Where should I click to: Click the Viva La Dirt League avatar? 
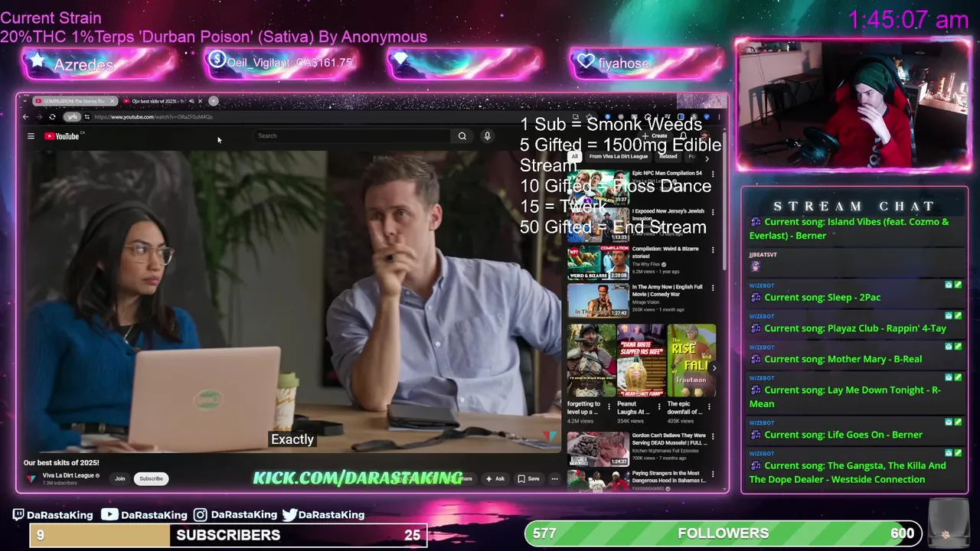pos(31,478)
